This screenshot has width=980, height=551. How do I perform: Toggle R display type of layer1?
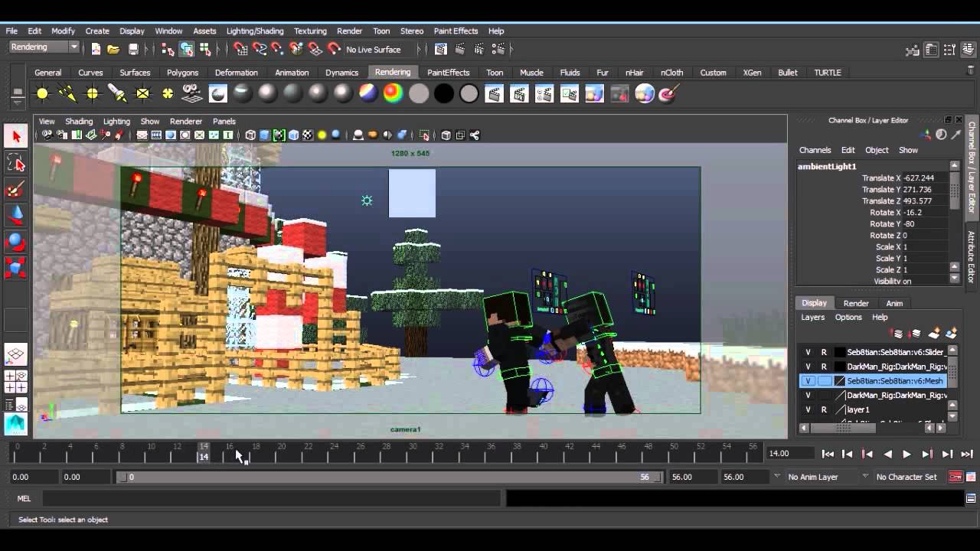(x=824, y=409)
